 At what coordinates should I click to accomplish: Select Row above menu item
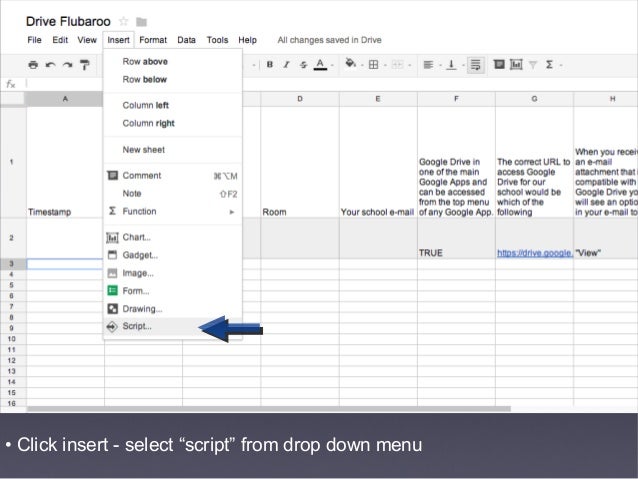tap(173, 61)
